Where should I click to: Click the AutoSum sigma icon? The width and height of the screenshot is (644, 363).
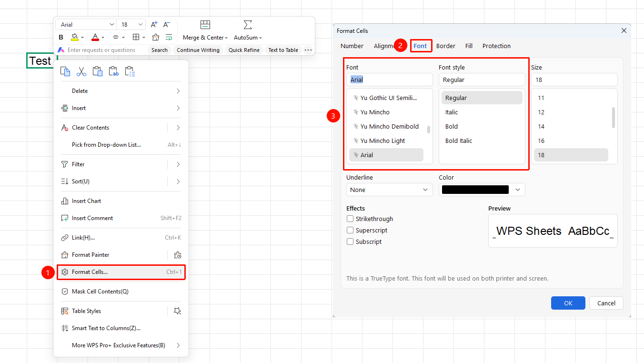click(248, 25)
